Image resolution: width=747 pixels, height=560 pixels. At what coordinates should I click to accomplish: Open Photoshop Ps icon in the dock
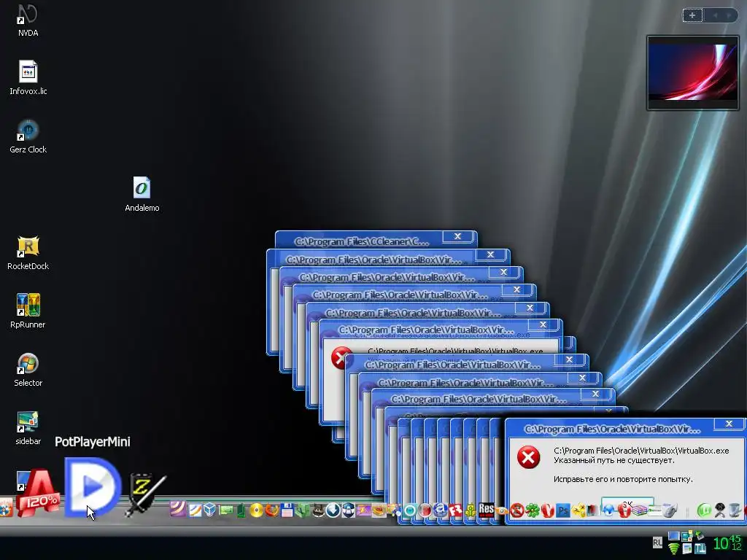click(x=563, y=510)
